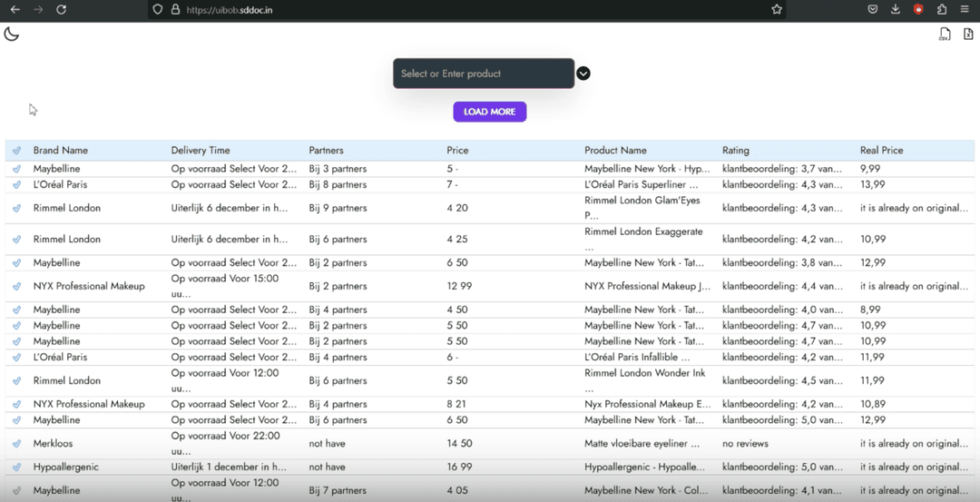Click the price cell 12 99
This screenshot has height=502, width=980.
[459, 286]
